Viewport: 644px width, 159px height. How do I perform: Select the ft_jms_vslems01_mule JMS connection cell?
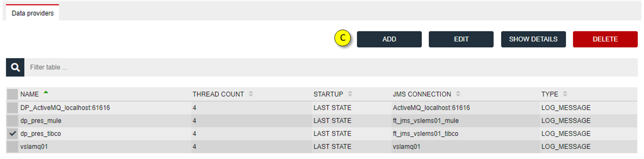coord(424,121)
